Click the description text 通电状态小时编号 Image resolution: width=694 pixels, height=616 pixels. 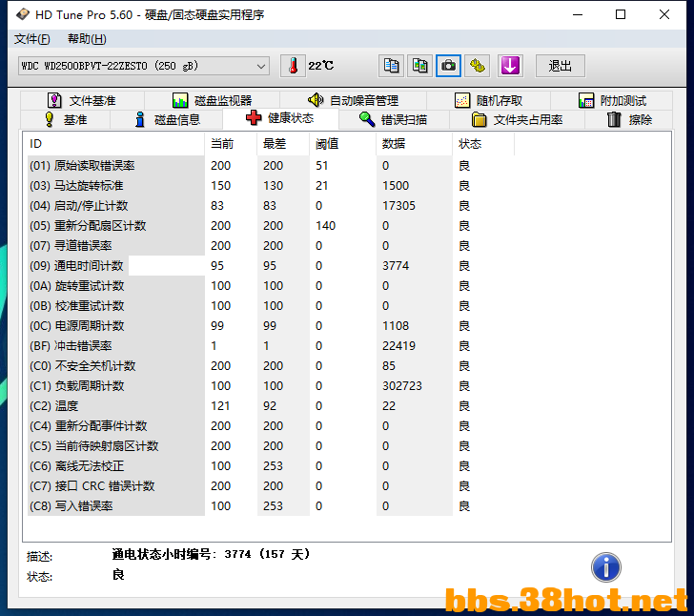pos(161,554)
